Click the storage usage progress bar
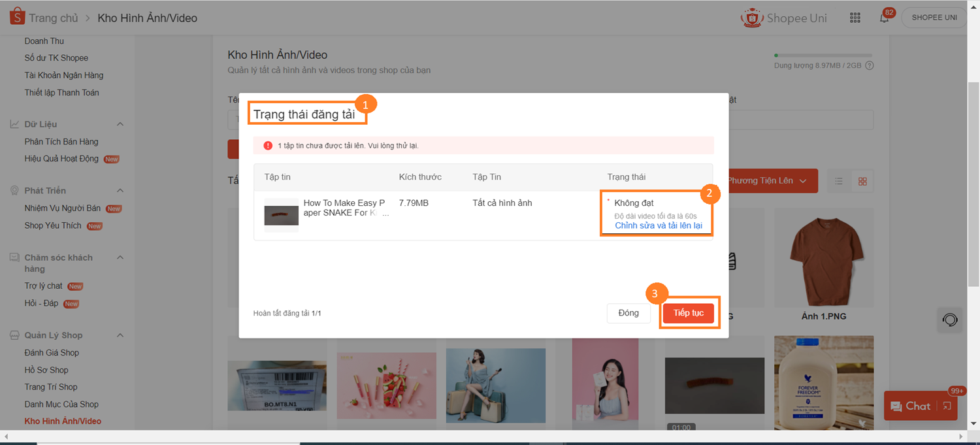980x445 pixels. pyautogui.click(x=823, y=56)
